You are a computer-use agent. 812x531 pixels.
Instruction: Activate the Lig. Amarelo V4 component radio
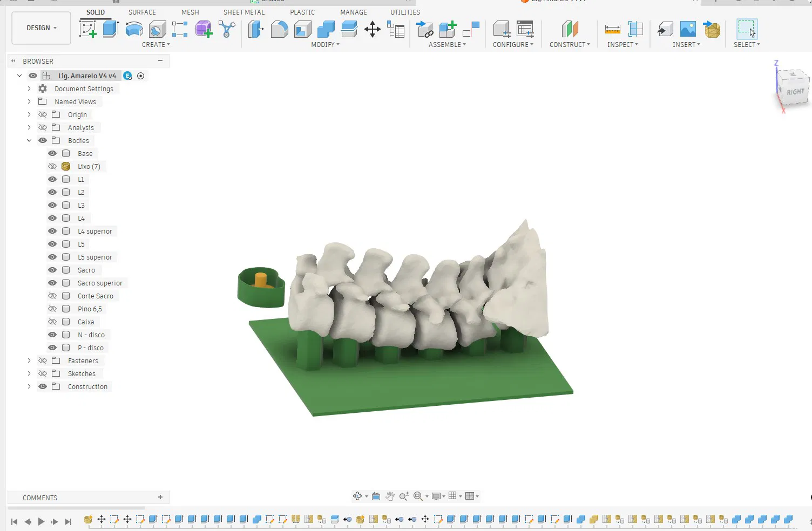(x=141, y=76)
